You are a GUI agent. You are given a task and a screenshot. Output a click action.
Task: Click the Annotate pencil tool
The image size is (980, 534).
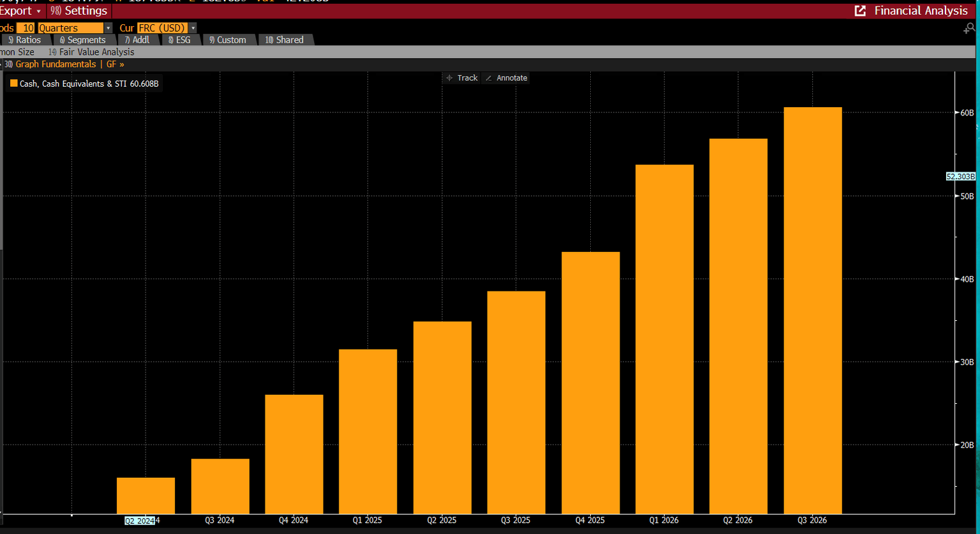[x=506, y=78]
